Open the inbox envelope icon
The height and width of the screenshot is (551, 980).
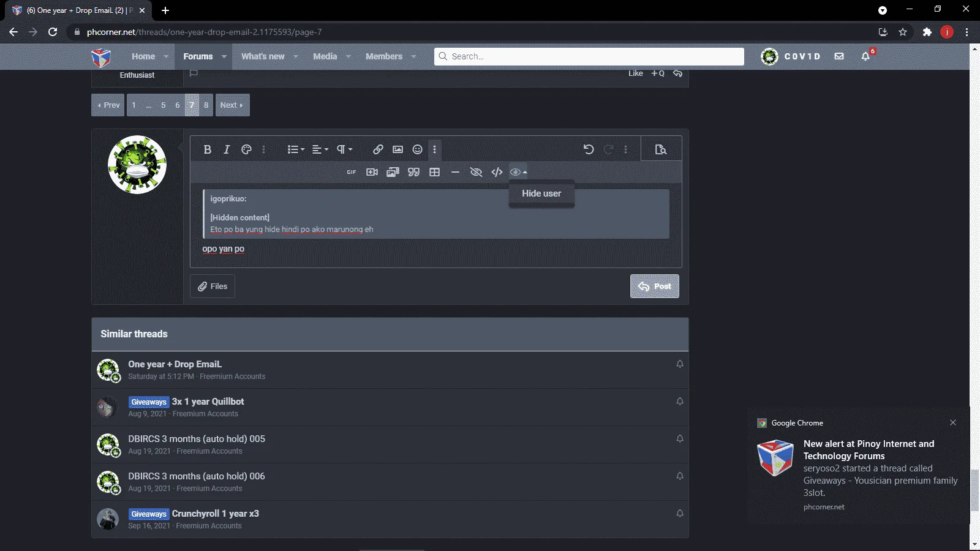pos(839,56)
